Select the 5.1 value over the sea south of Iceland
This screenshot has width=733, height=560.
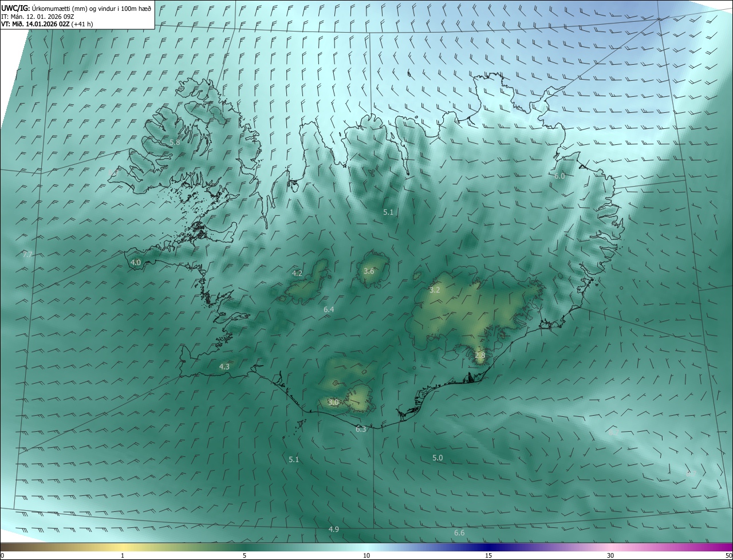[294, 460]
